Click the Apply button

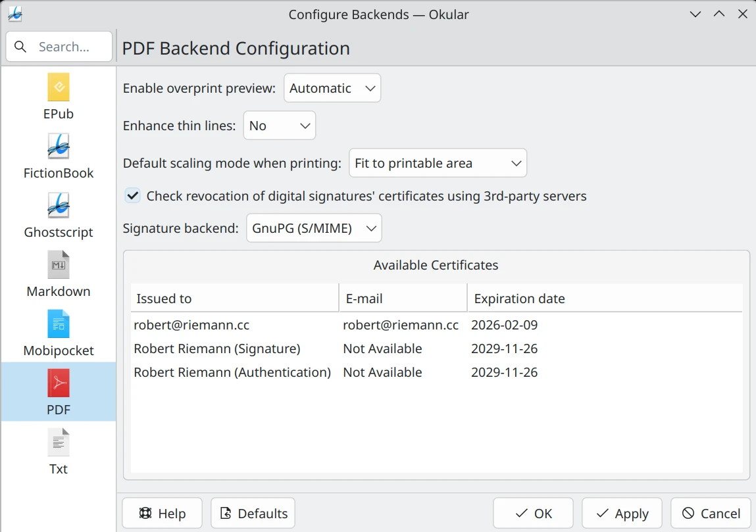[622, 514]
